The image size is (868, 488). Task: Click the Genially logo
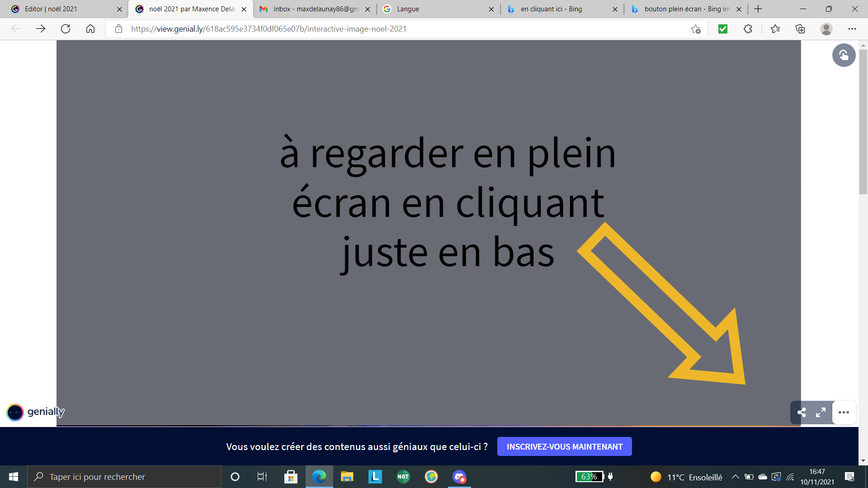coord(35,412)
